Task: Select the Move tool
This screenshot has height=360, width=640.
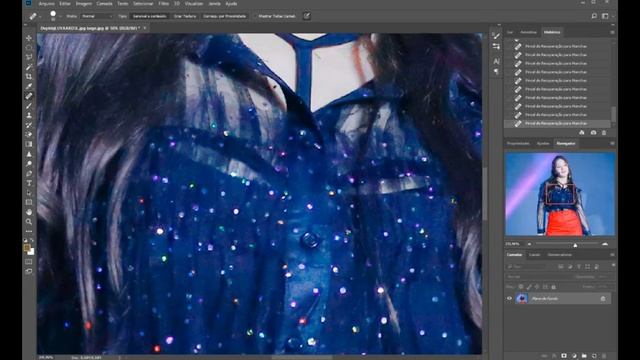Action: [x=29, y=38]
